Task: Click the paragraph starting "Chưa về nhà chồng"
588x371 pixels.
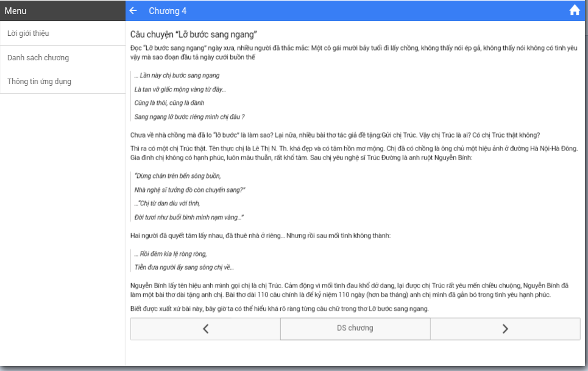Action: tap(335, 135)
